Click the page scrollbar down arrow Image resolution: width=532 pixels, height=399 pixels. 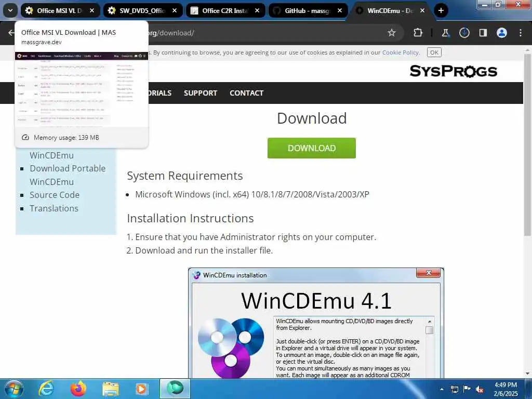click(x=527, y=374)
